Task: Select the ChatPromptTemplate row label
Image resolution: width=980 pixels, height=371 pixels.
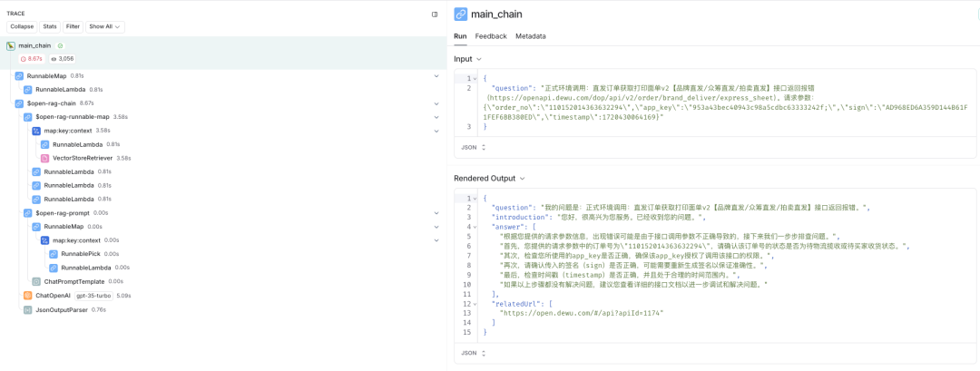Action: tap(74, 282)
